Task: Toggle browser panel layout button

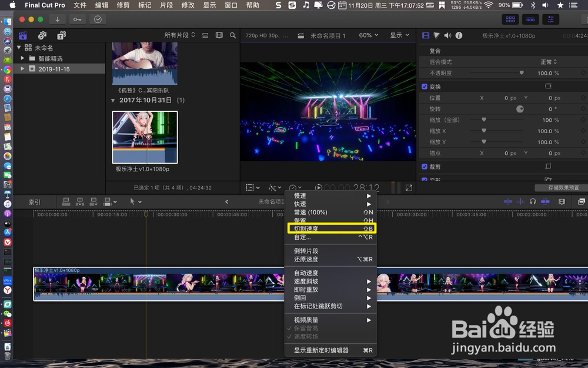Action: point(510,19)
